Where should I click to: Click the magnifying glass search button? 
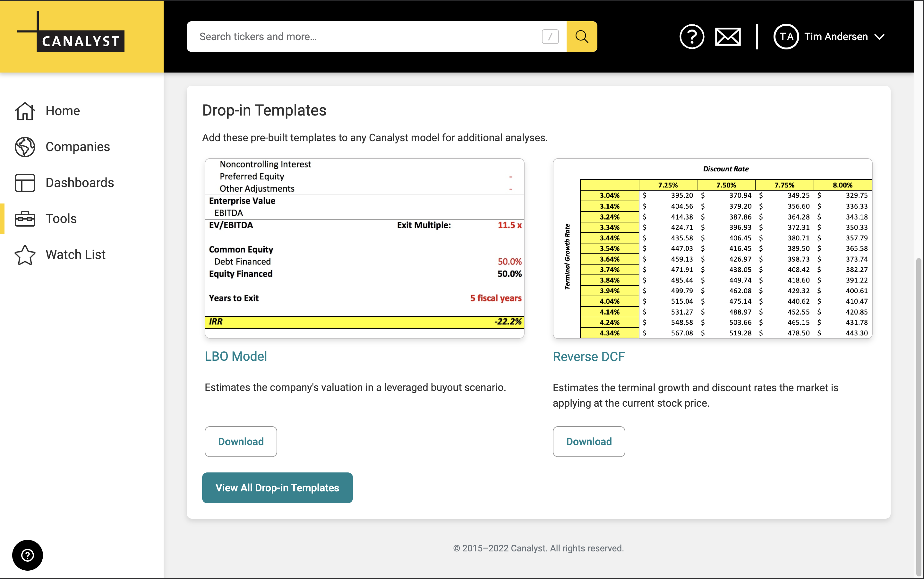[x=581, y=37]
